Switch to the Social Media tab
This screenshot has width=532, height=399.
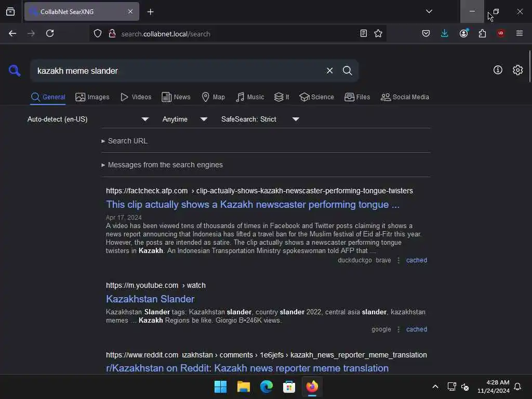point(405,97)
